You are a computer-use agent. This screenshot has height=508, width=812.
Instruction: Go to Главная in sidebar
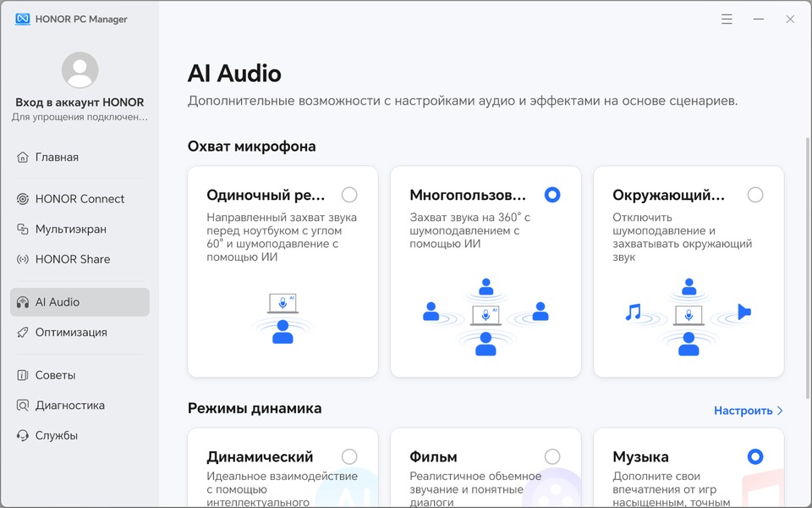point(80,157)
